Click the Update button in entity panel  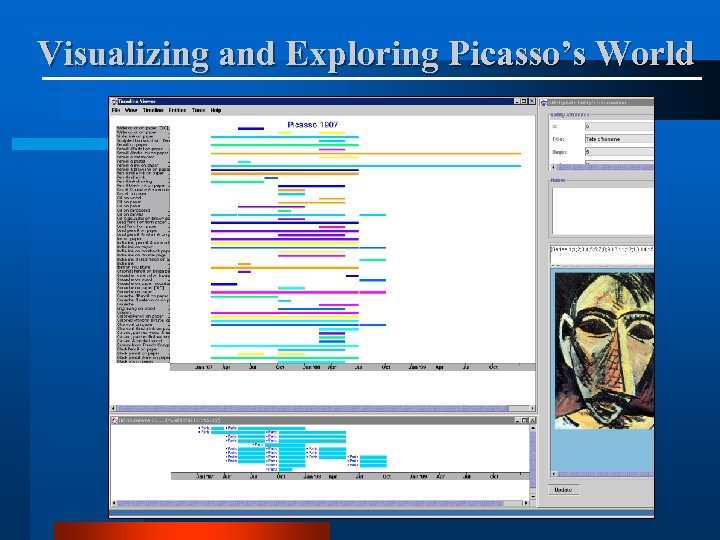tap(563, 490)
